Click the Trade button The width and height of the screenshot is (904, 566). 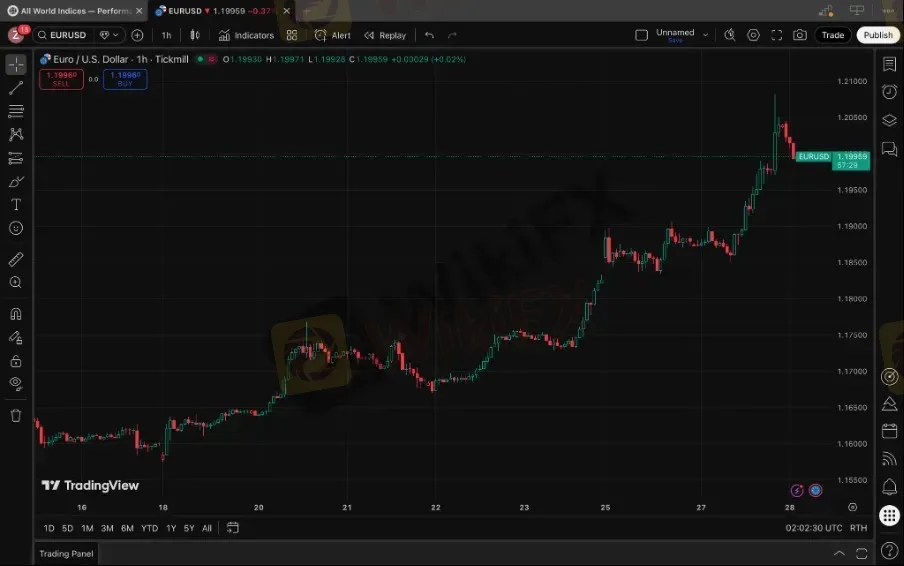pos(833,35)
